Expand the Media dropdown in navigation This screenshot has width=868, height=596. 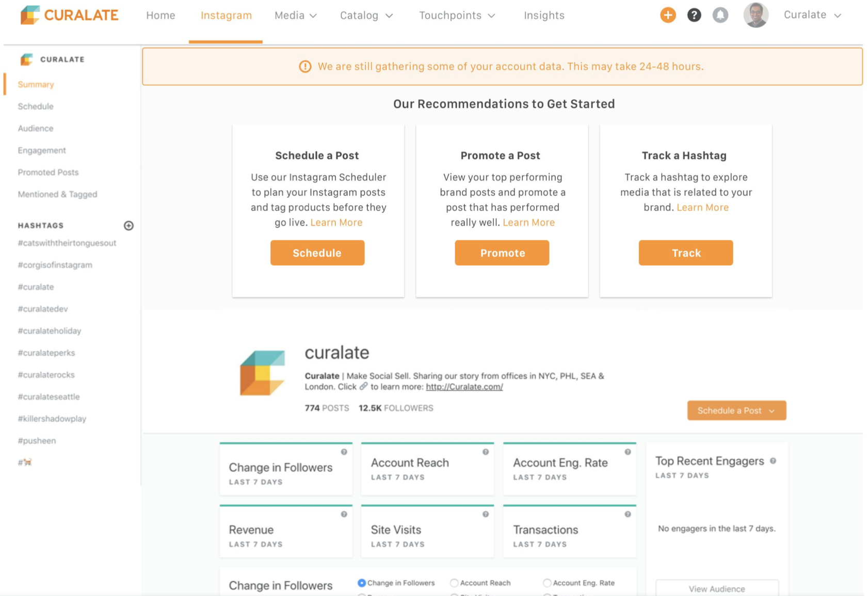tap(295, 15)
